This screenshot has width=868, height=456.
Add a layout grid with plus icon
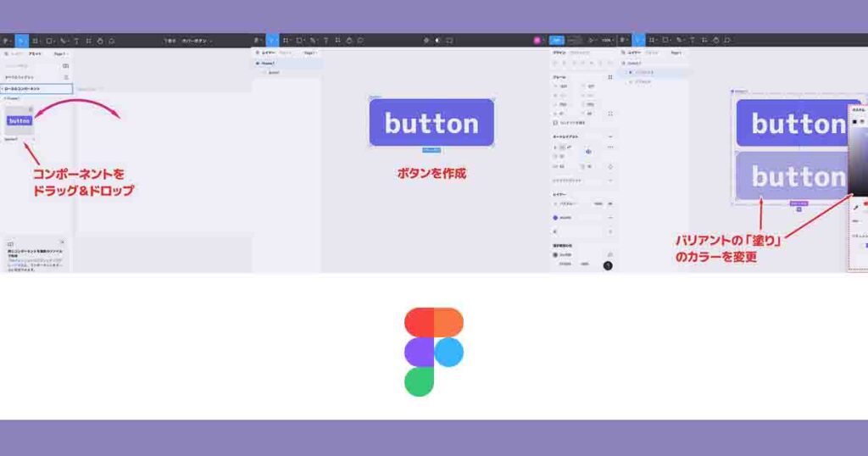[x=610, y=181]
